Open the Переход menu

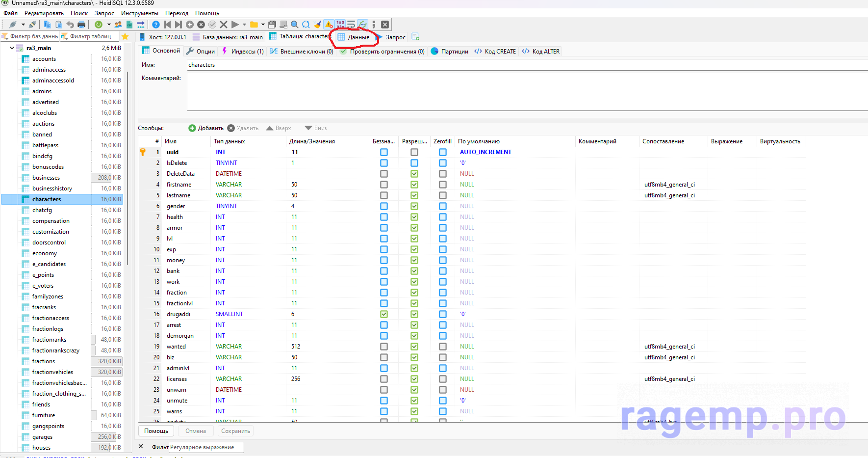tap(177, 13)
